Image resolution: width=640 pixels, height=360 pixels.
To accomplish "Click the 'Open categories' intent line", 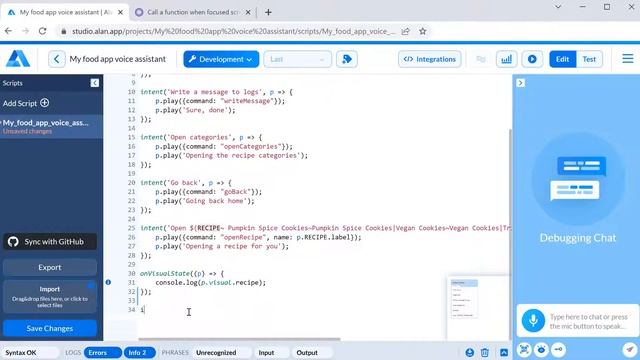I will click(x=201, y=137).
